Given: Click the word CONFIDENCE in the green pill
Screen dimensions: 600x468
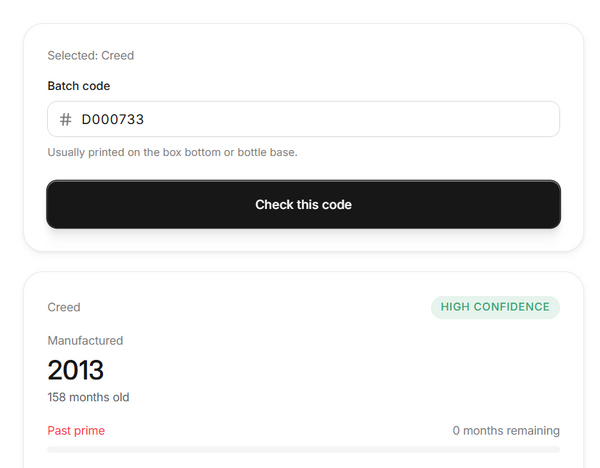Looking at the screenshot, I should (x=512, y=307).
